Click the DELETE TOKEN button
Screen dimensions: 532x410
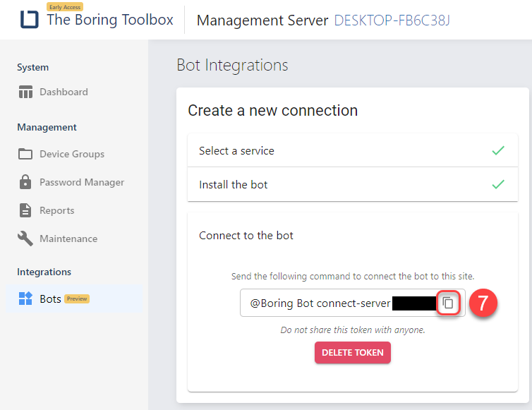coord(353,353)
